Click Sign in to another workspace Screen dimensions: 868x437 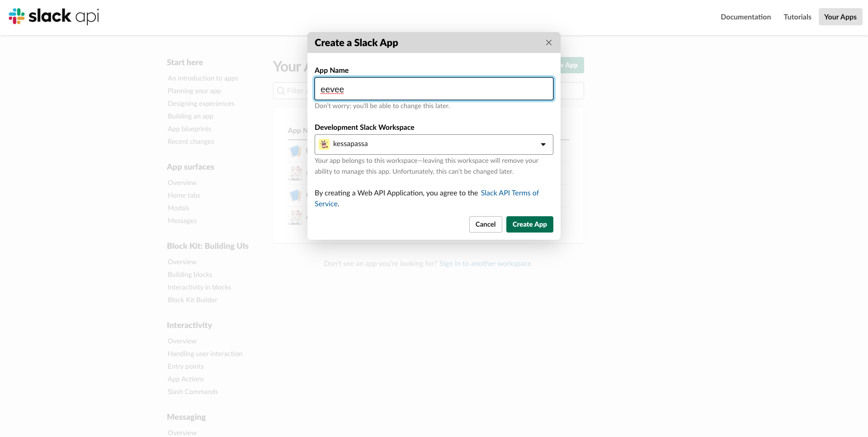486,263
